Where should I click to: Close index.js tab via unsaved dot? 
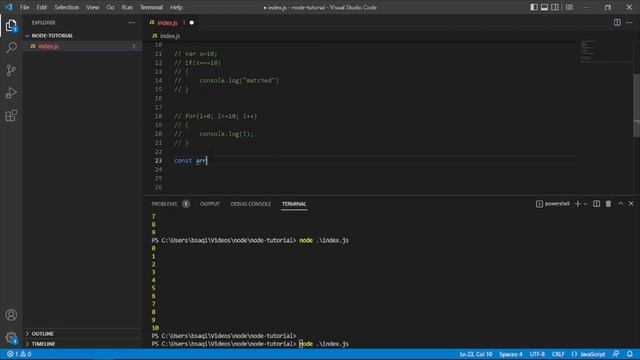click(191, 23)
